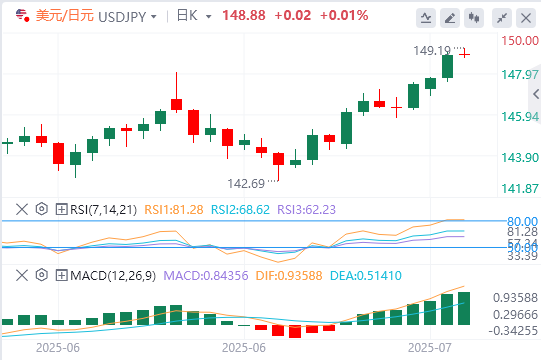
Task: Click the MACD(12,26,9) indicator label
Action: [x=113, y=276]
